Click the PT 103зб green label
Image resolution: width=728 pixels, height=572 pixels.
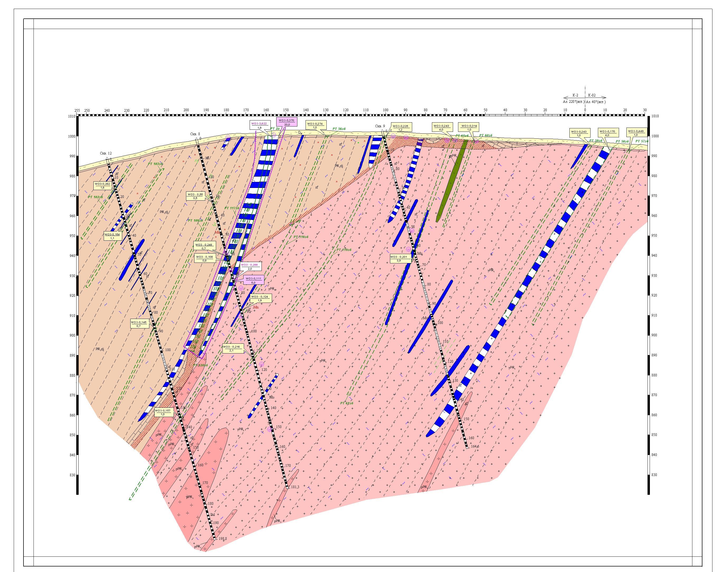155,164
